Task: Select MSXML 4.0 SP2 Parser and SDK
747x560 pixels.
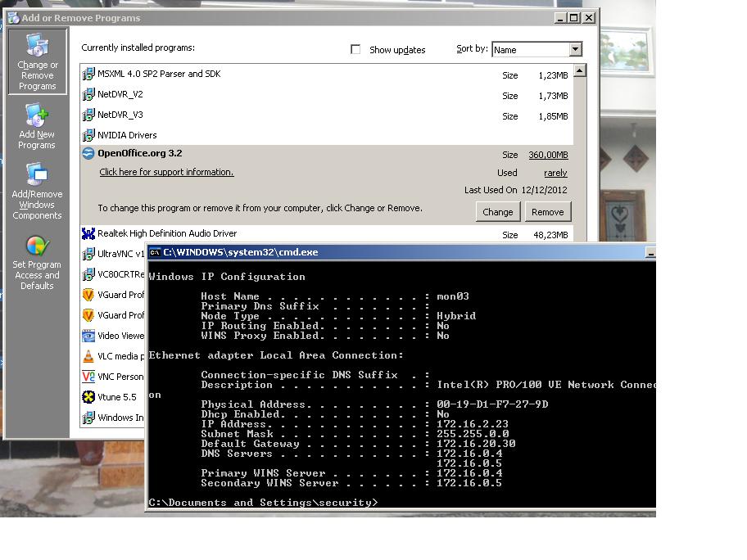Action: tap(159, 74)
